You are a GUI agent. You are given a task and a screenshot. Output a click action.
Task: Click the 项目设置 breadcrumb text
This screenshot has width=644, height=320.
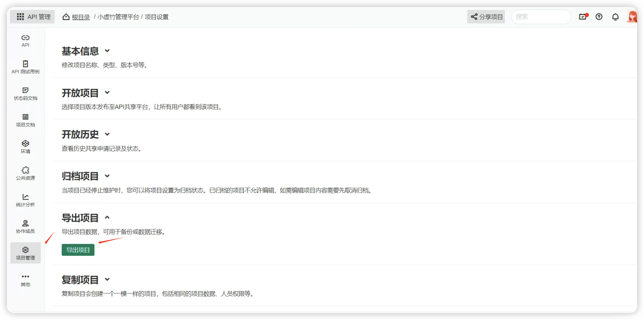click(156, 17)
